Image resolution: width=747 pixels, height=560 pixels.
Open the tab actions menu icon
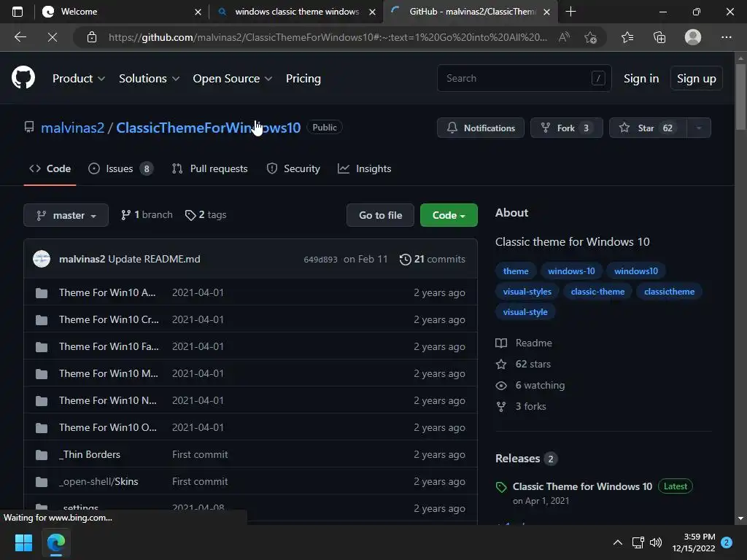point(18,12)
